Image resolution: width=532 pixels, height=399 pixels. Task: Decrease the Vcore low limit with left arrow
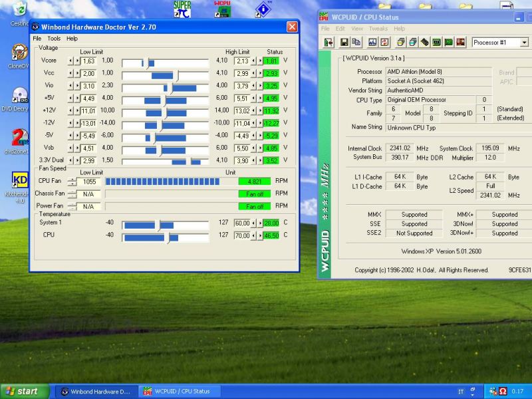click(70, 61)
